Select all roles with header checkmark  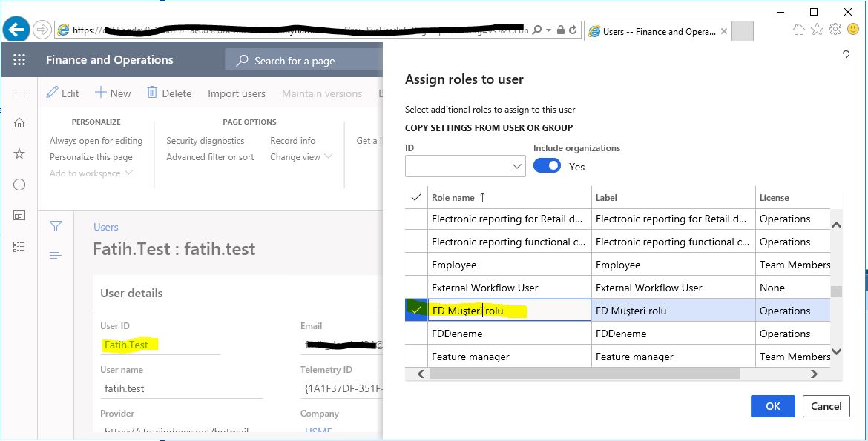416,198
